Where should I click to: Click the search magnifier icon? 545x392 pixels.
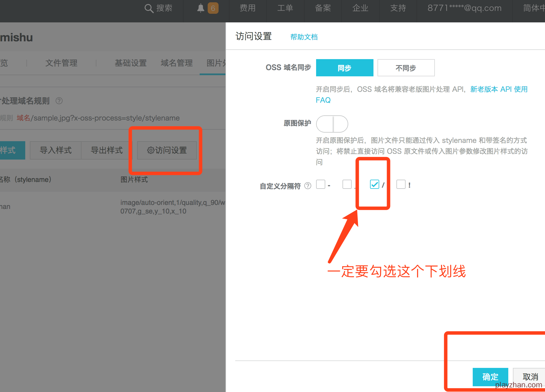pos(149,8)
